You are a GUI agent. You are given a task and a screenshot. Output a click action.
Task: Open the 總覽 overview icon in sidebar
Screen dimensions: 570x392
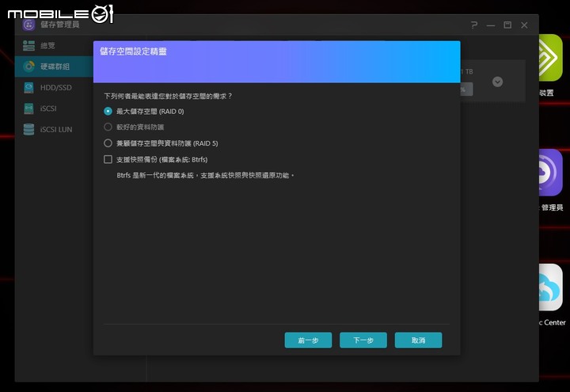(28, 45)
